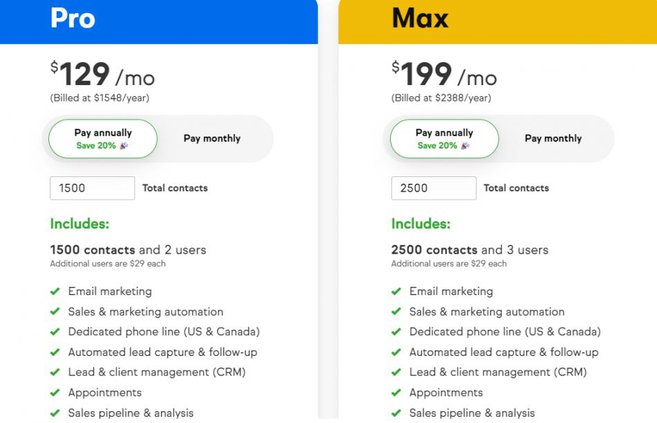The width and height of the screenshot is (657, 423).
Task: Click Pro's Sales & marketing automation checkmark
Action: point(55,312)
